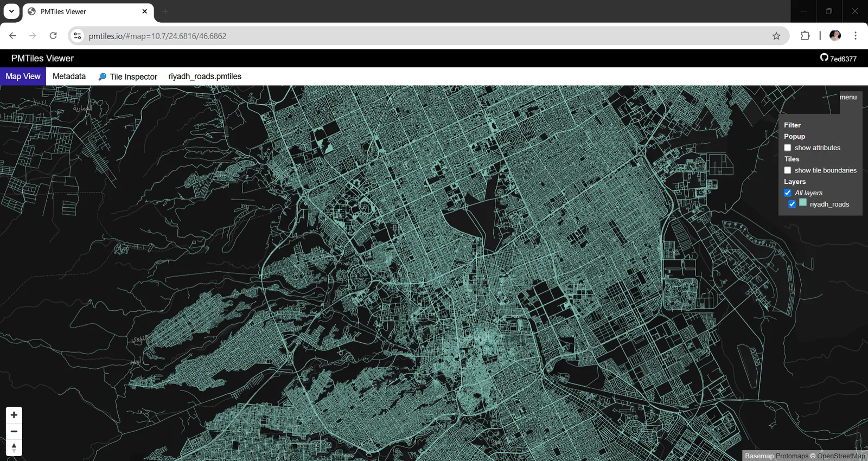Image resolution: width=868 pixels, height=461 pixels.
Task: Enable show attributes popup checkbox
Action: (788, 148)
